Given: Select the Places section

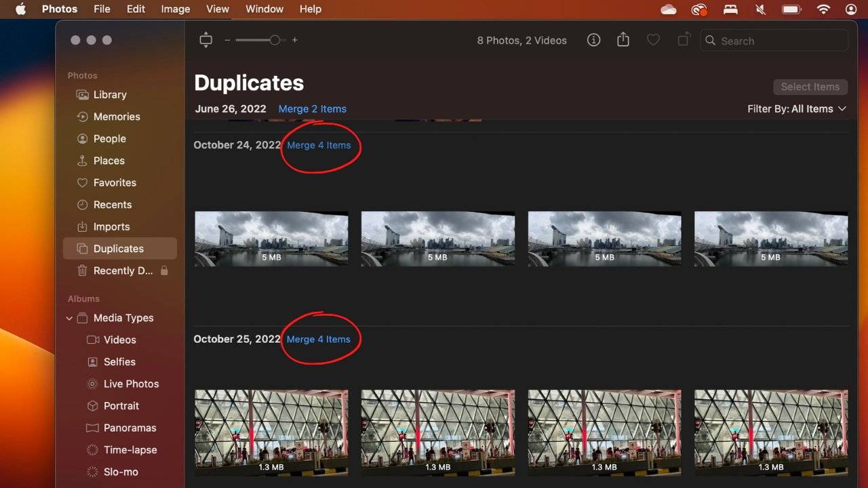Looking at the screenshot, I should [x=108, y=161].
